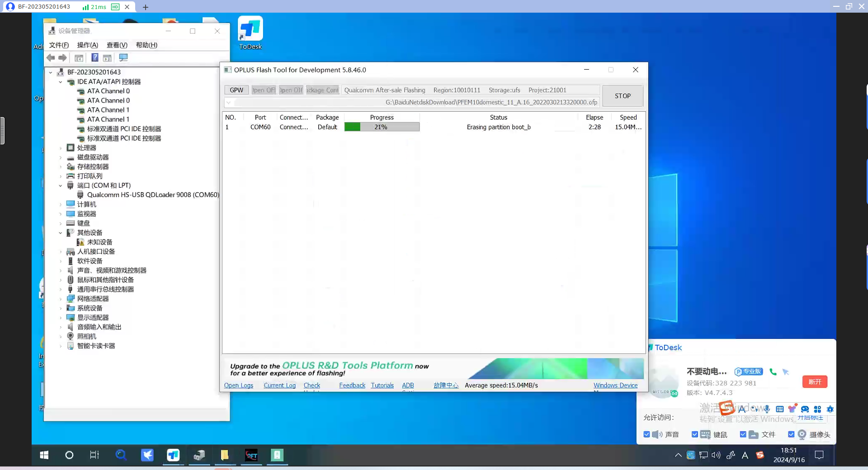Select Qualcomm HS-USB QDLoader 9008 (COM60)

coord(153,195)
